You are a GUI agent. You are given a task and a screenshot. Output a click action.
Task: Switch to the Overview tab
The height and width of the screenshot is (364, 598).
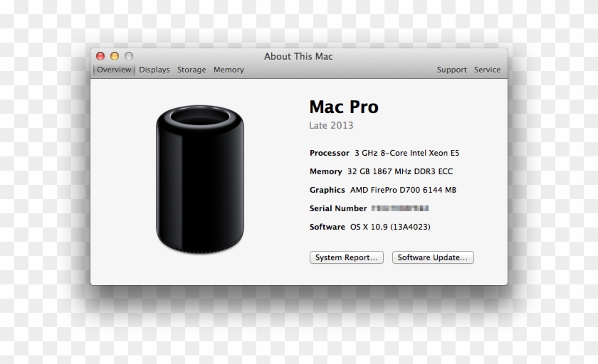pos(114,70)
